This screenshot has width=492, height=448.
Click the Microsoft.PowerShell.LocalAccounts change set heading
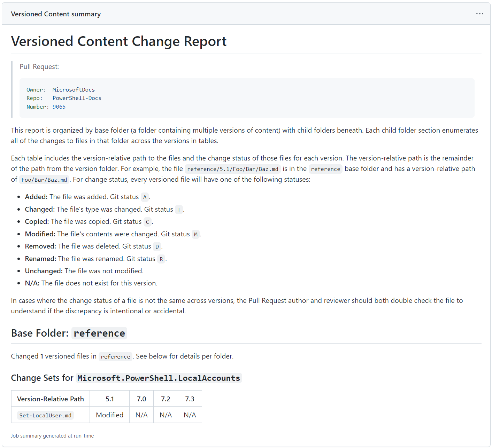coord(158,378)
